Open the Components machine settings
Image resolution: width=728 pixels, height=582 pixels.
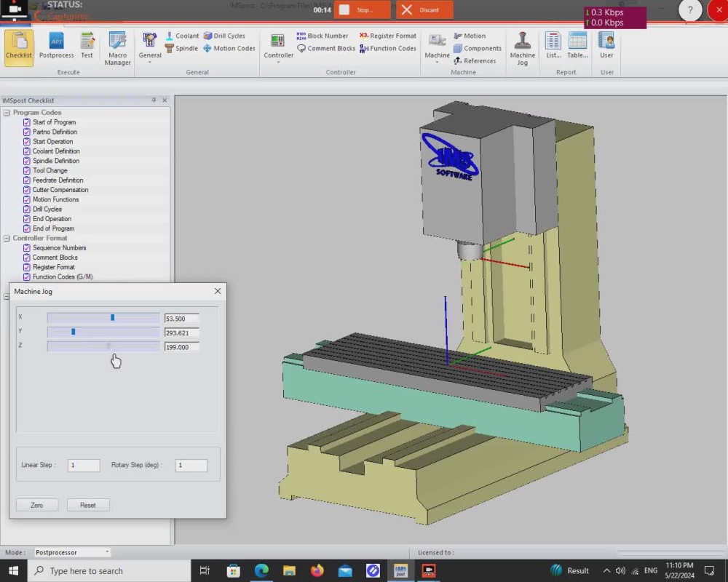tap(478, 48)
